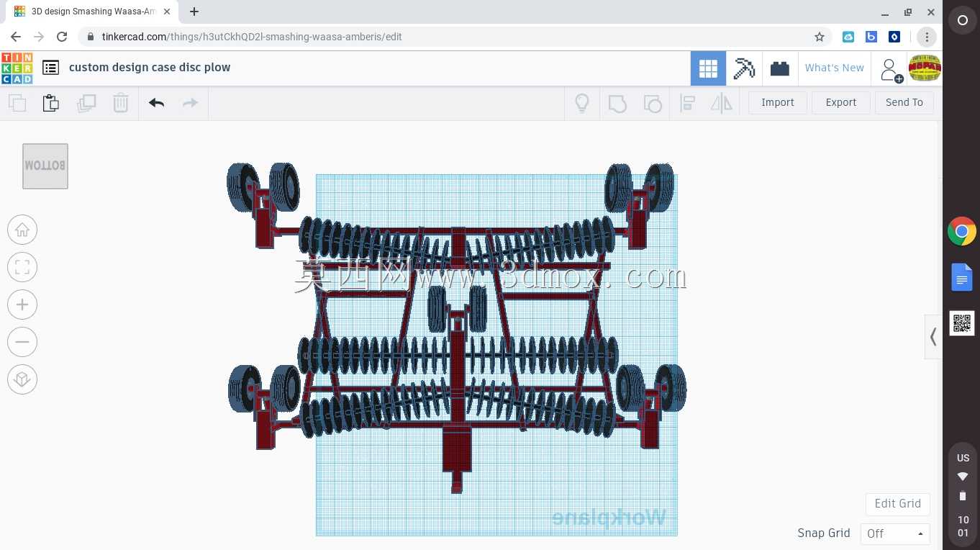
Task: Invite people with add-user icon
Action: point(891,70)
